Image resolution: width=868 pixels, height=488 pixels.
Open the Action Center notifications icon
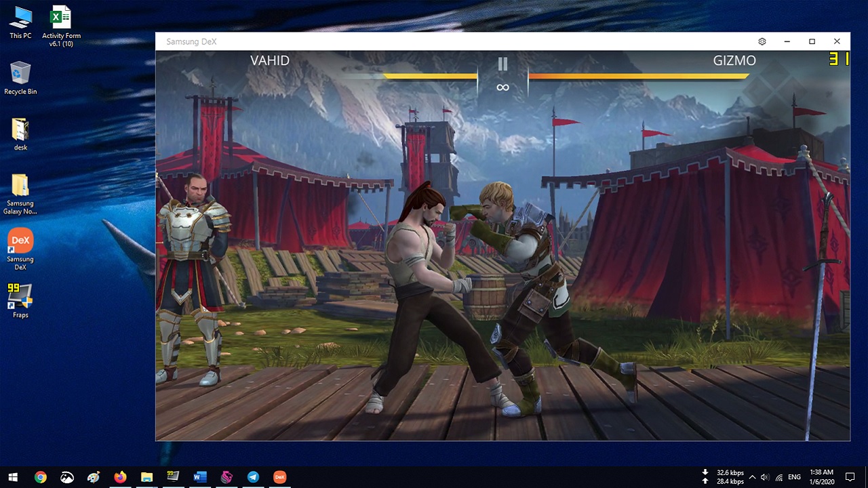tap(850, 477)
